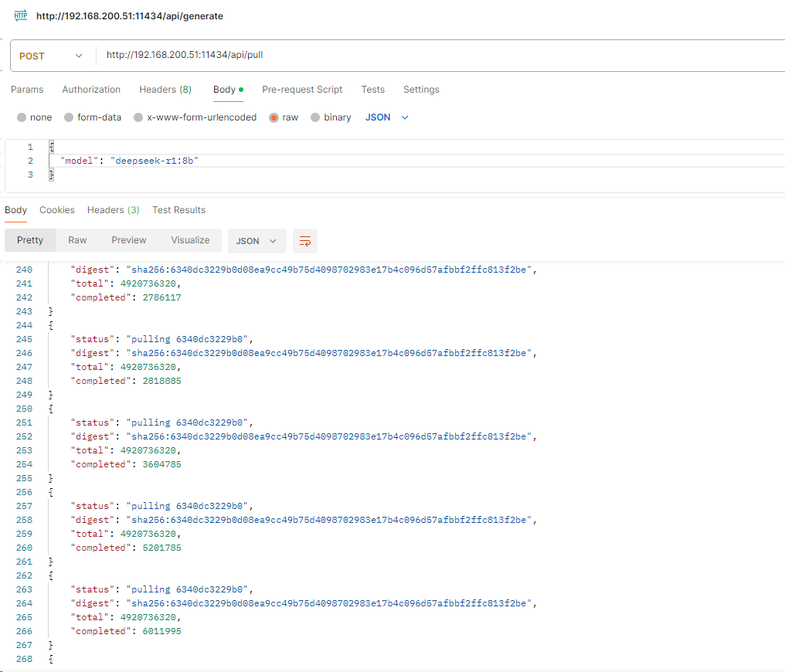Click completed value 6011995
The height and width of the screenshot is (672, 785).
161,632
